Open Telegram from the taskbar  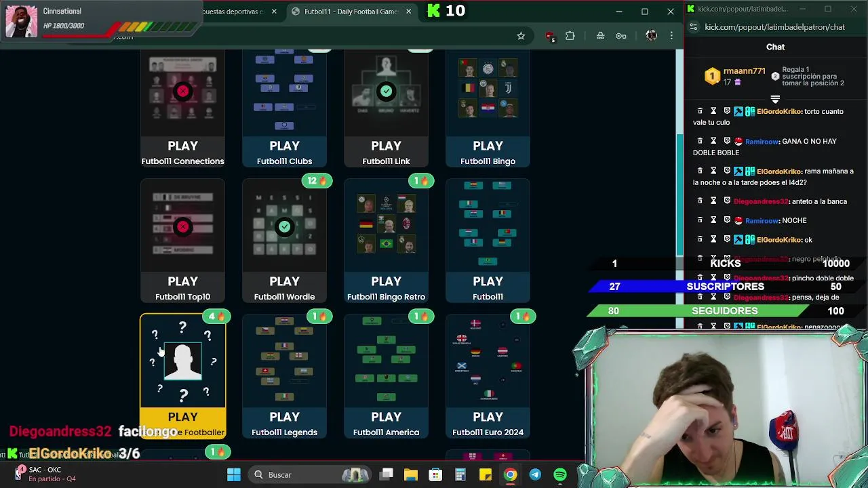[535, 474]
